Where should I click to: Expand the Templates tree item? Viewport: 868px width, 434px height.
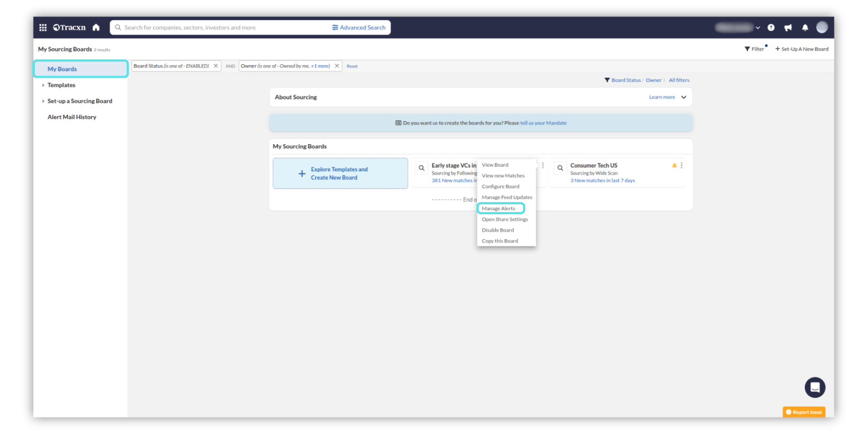tap(43, 85)
